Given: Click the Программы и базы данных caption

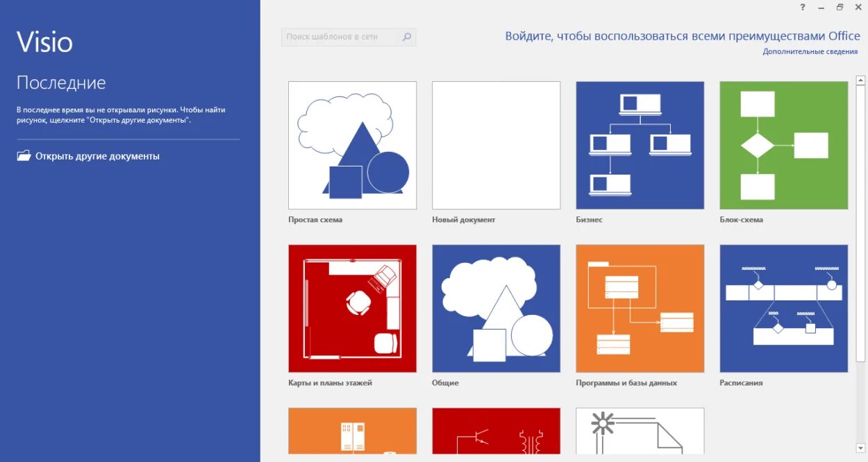Looking at the screenshot, I should [x=626, y=383].
